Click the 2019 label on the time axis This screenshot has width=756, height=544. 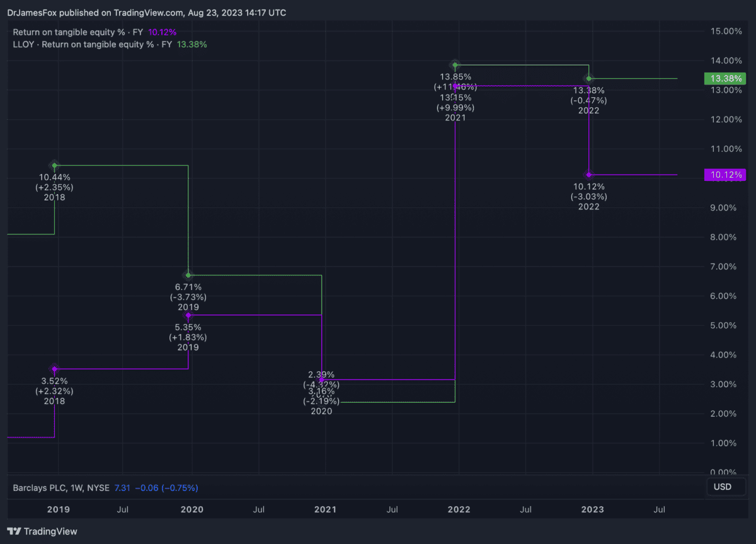point(59,509)
